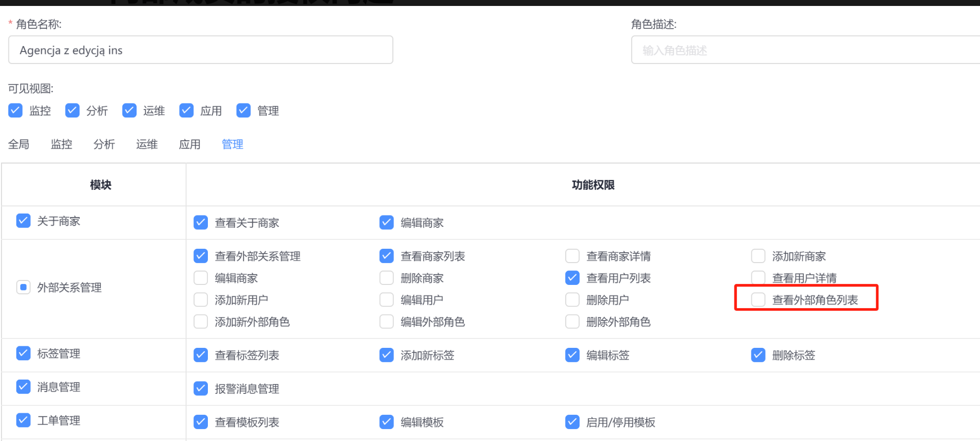Disable 添加新标签 permission

click(387, 355)
